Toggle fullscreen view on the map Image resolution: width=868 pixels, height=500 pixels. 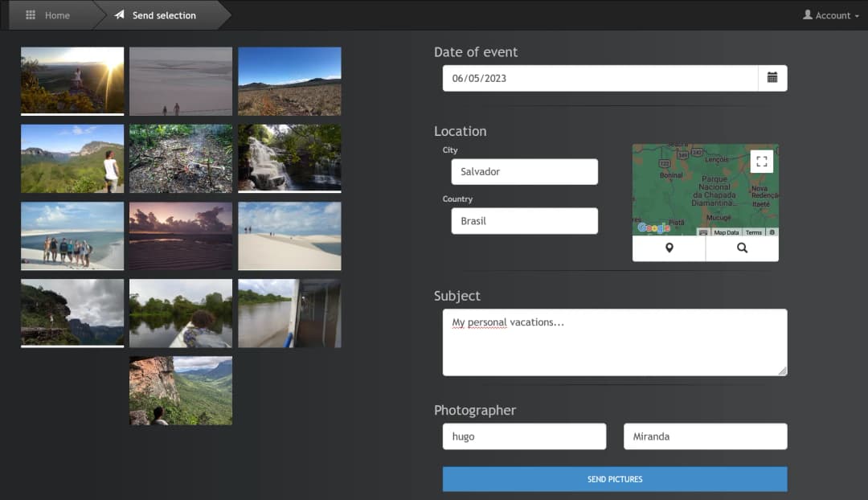click(762, 162)
